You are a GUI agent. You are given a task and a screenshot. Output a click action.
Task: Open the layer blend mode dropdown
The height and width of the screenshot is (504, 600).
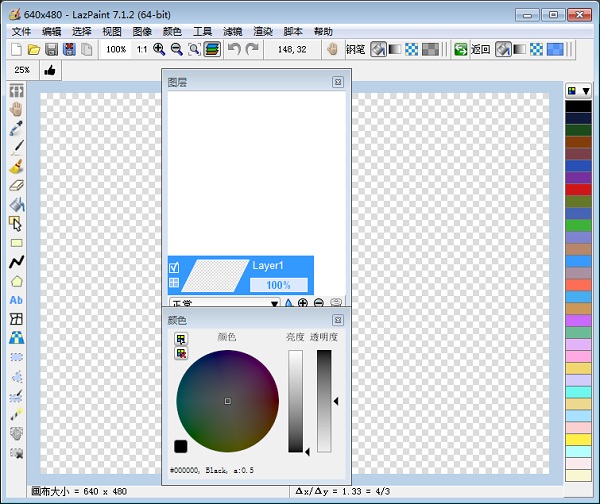pos(224,302)
